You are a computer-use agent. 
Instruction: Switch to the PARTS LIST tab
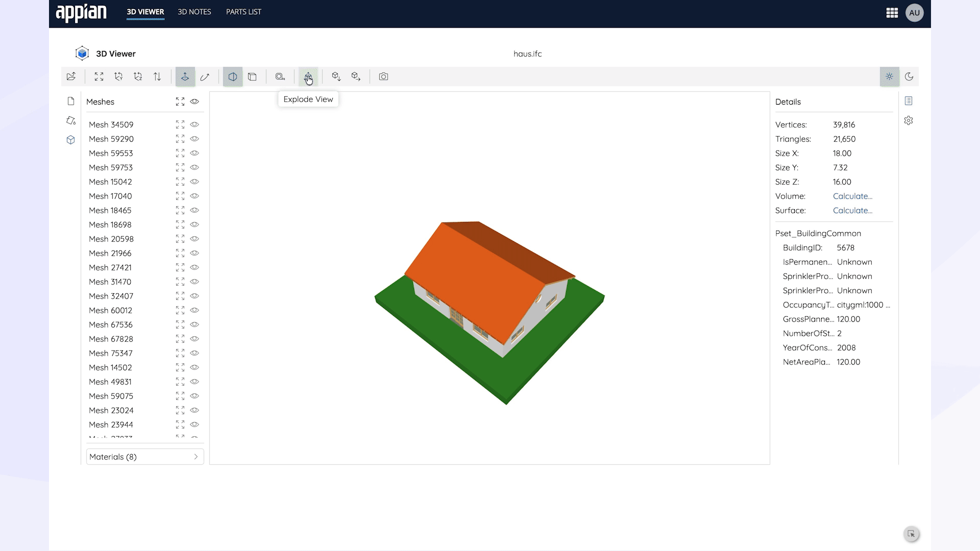coord(243,12)
